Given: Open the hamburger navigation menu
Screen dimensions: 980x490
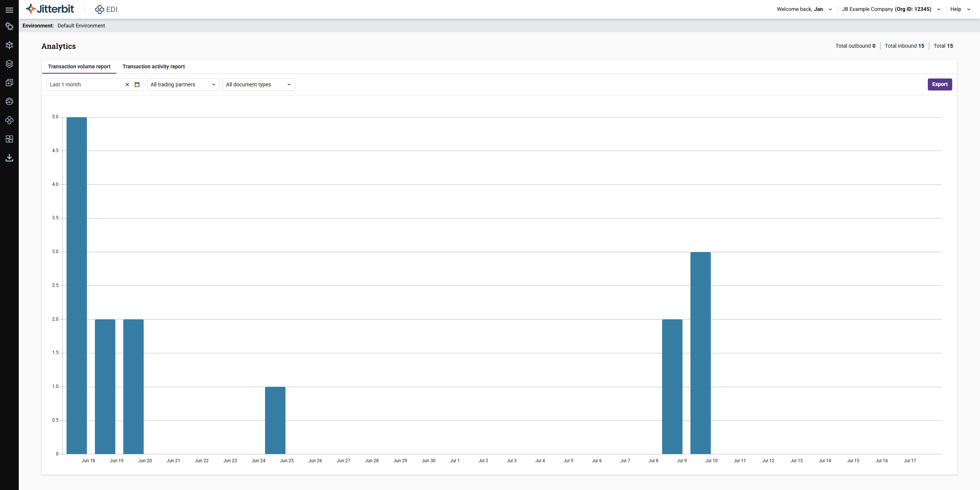Looking at the screenshot, I should point(9,9).
